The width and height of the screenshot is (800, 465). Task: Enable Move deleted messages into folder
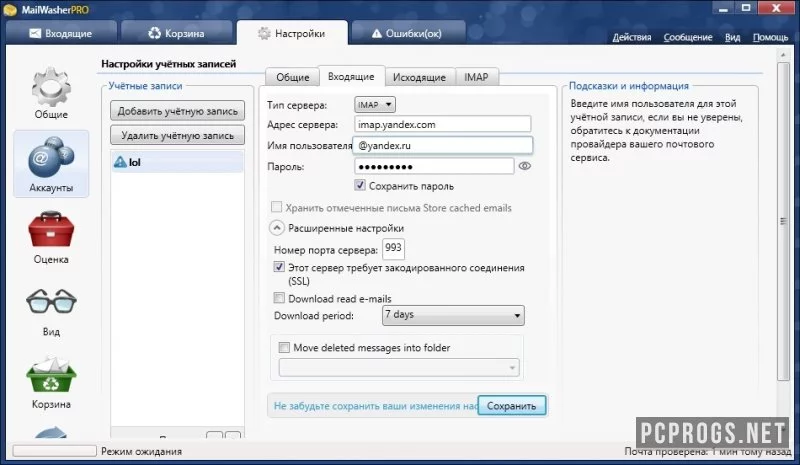tap(284, 348)
